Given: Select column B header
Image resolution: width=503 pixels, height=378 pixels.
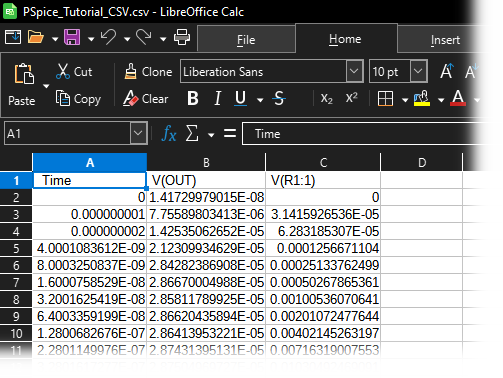Looking at the screenshot, I should [206, 163].
